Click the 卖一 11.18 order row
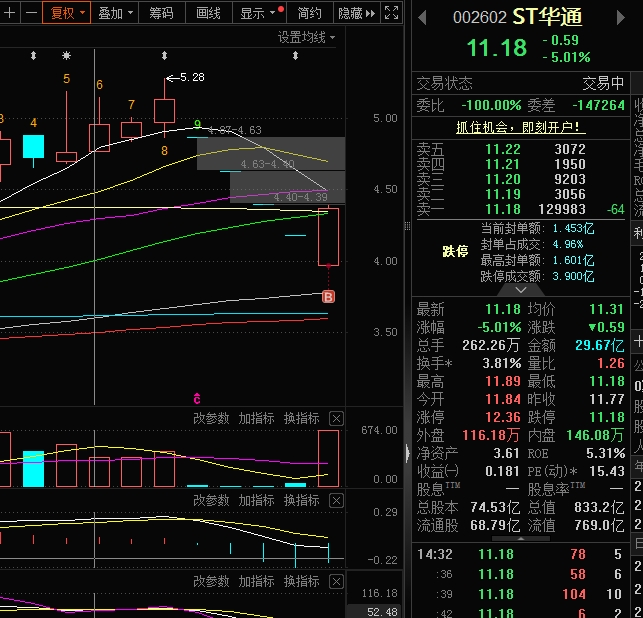 pos(521,210)
